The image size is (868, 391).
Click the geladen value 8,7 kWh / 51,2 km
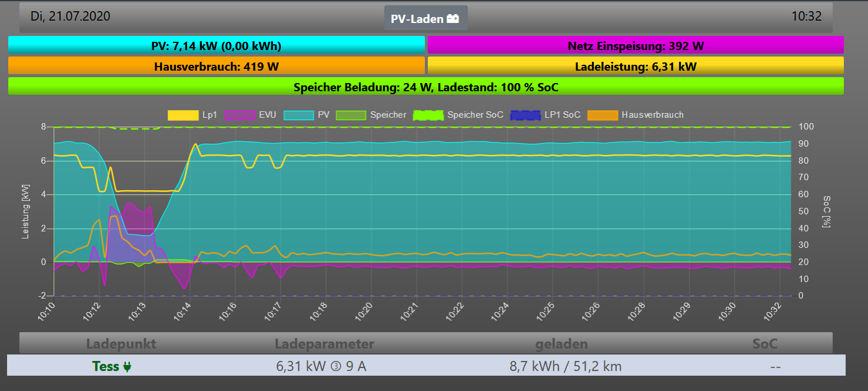point(566,366)
